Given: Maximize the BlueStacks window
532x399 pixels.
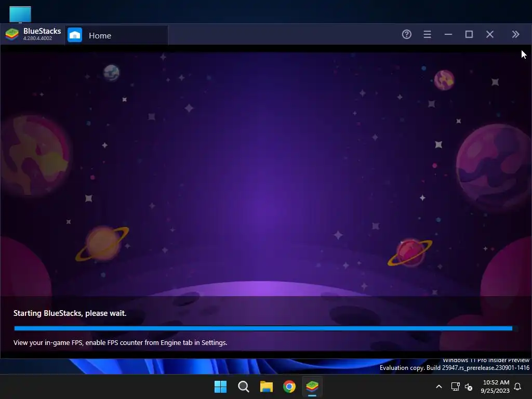Looking at the screenshot, I should click(x=469, y=34).
